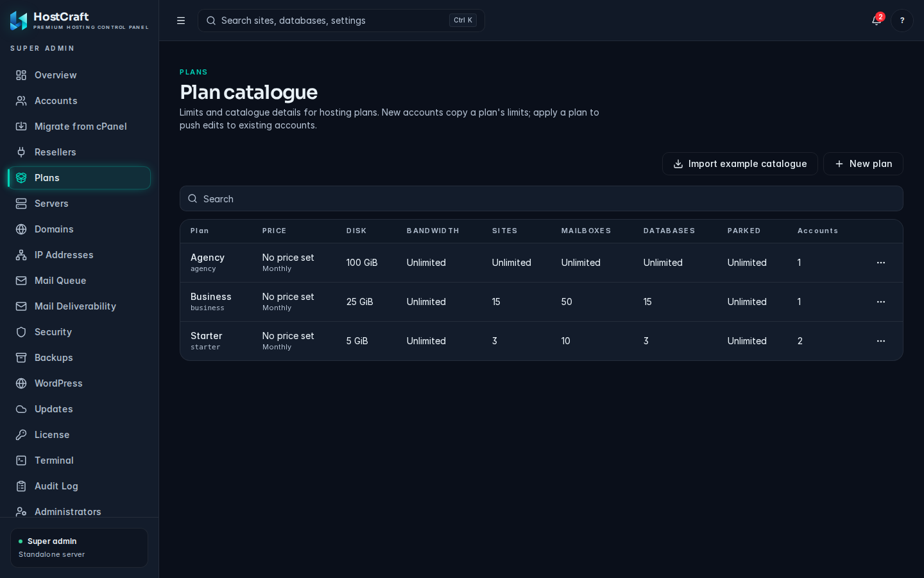Click the MAILBOXES column header
Screen dimensions: 924x578
pyautogui.click(x=586, y=231)
